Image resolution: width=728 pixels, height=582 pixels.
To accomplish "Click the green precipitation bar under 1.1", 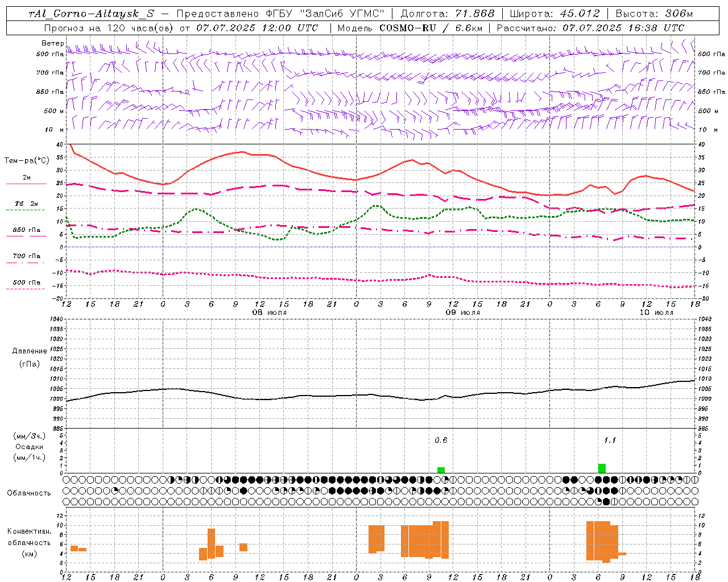I will [x=602, y=468].
